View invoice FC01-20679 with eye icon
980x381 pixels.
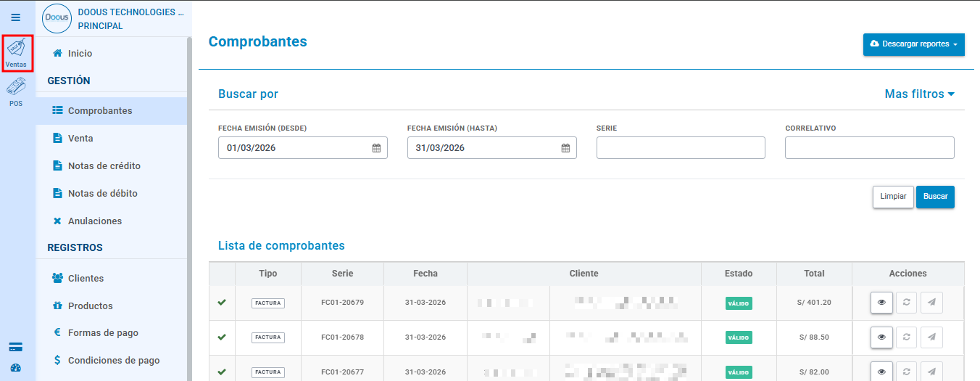coord(881,303)
